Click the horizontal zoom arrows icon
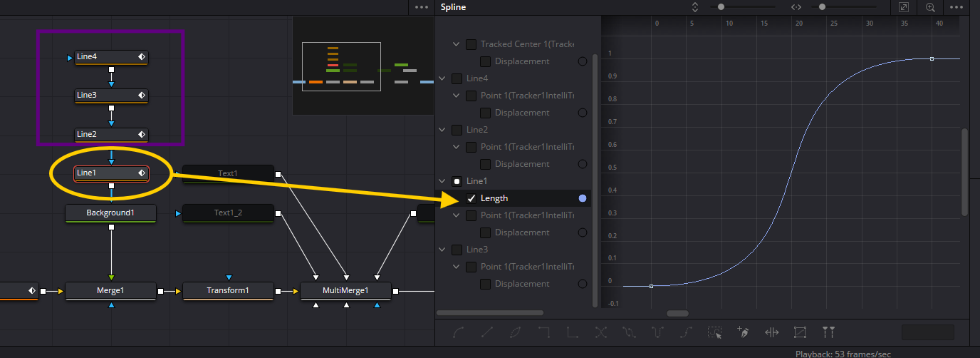 (x=796, y=7)
